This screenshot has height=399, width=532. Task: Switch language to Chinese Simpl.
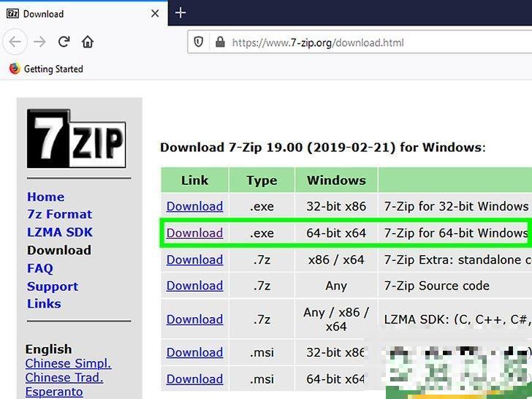tap(68, 363)
